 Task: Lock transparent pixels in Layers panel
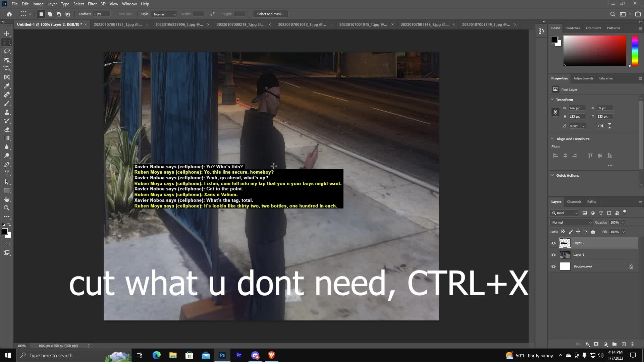[563, 232]
